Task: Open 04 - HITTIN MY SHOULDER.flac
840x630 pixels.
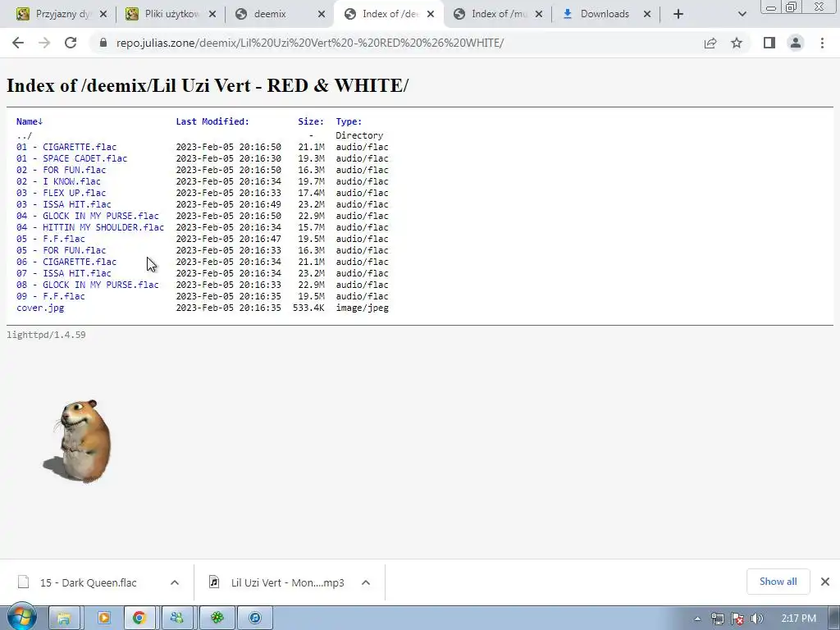Action: click(x=90, y=228)
